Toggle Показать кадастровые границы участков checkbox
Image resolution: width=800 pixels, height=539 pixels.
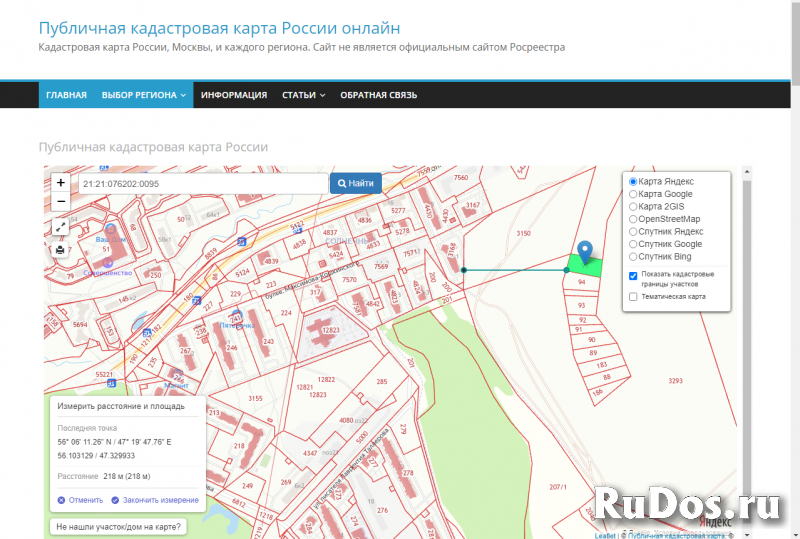[x=633, y=276]
